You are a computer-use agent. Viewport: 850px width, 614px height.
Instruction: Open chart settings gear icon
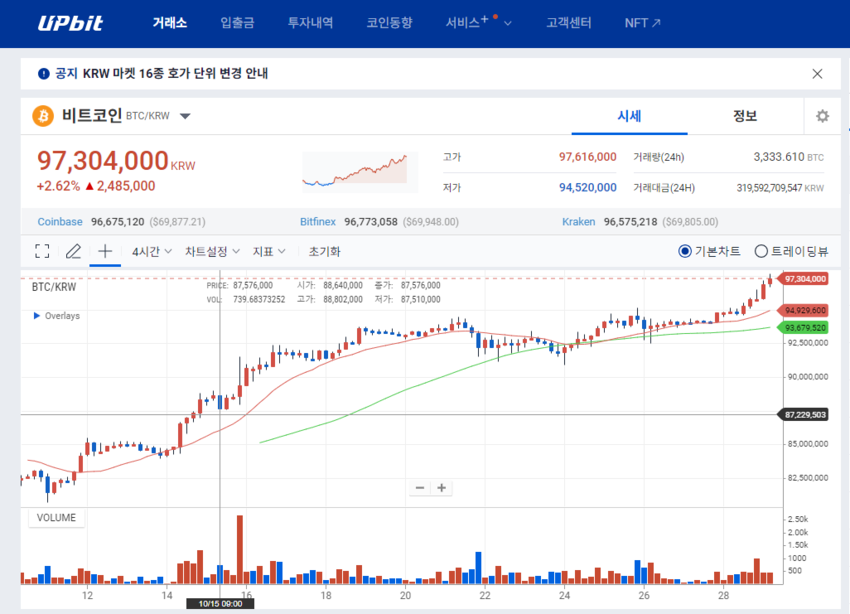(x=822, y=116)
